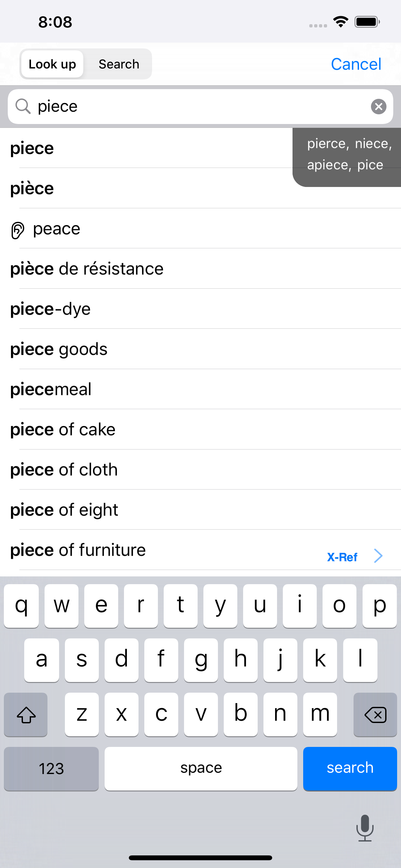Open the X-Ref chevron for piece of furniture

coord(378,556)
